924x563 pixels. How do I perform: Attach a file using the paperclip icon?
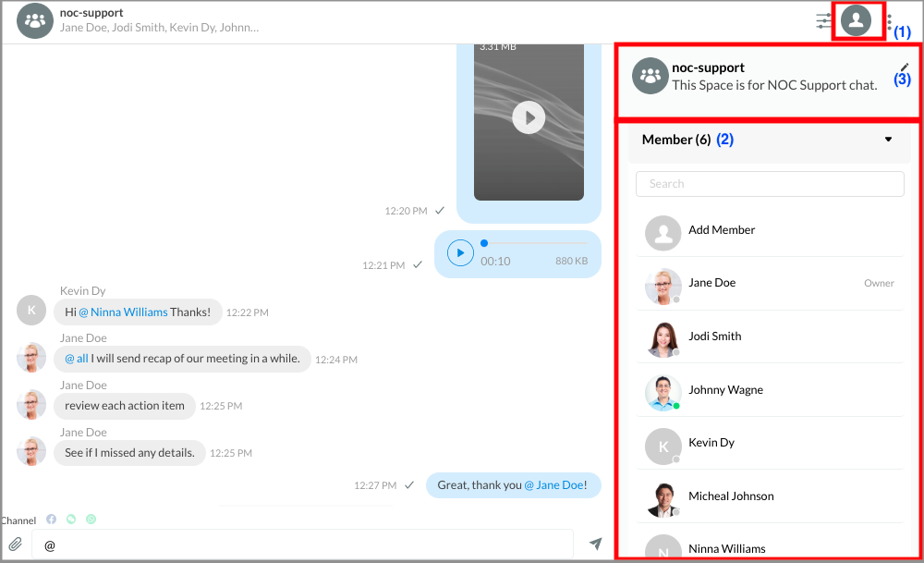point(16,545)
